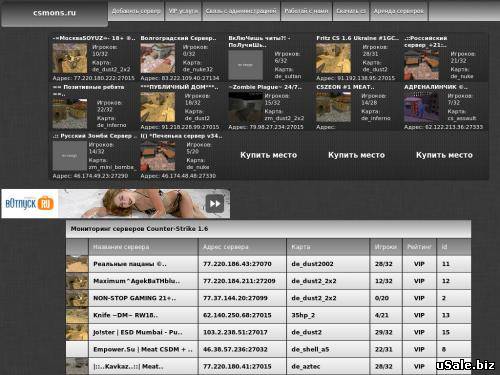Open the 'Работай с нами' menu item
This screenshot has width=500, height=375.
pos(306,11)
